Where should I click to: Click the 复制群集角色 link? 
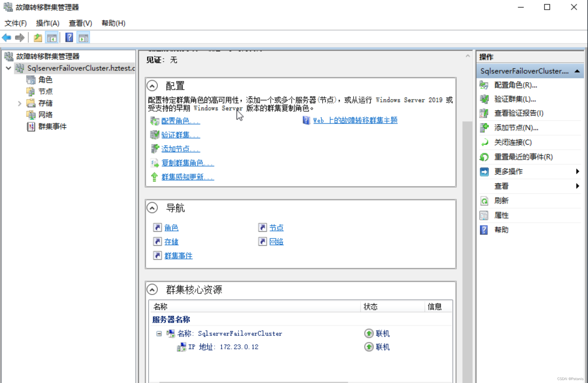[x=187, y=163]
